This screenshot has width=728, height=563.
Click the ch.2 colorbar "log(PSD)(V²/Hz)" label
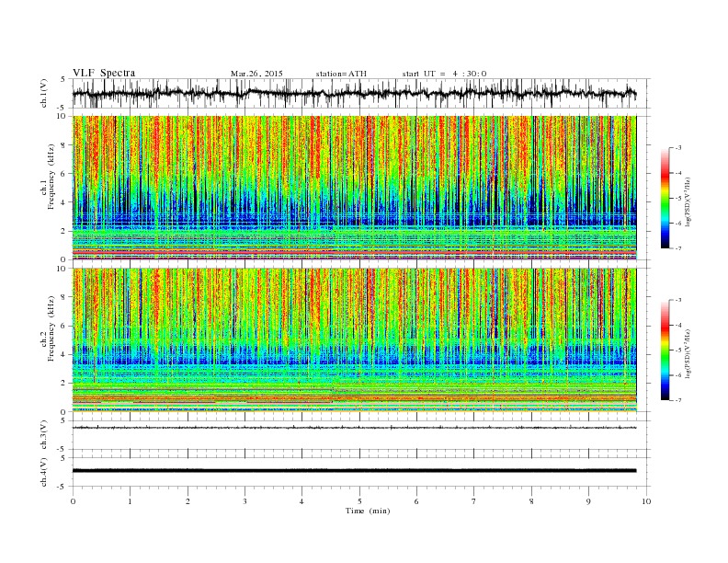pos(688,353)
